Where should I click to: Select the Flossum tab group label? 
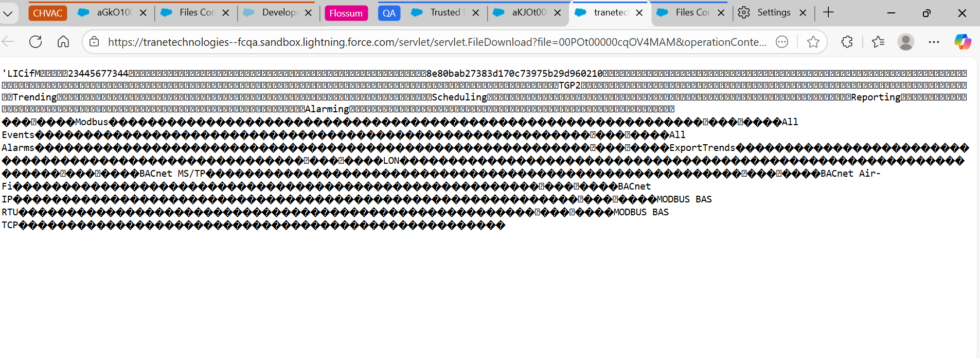(346, 13)
